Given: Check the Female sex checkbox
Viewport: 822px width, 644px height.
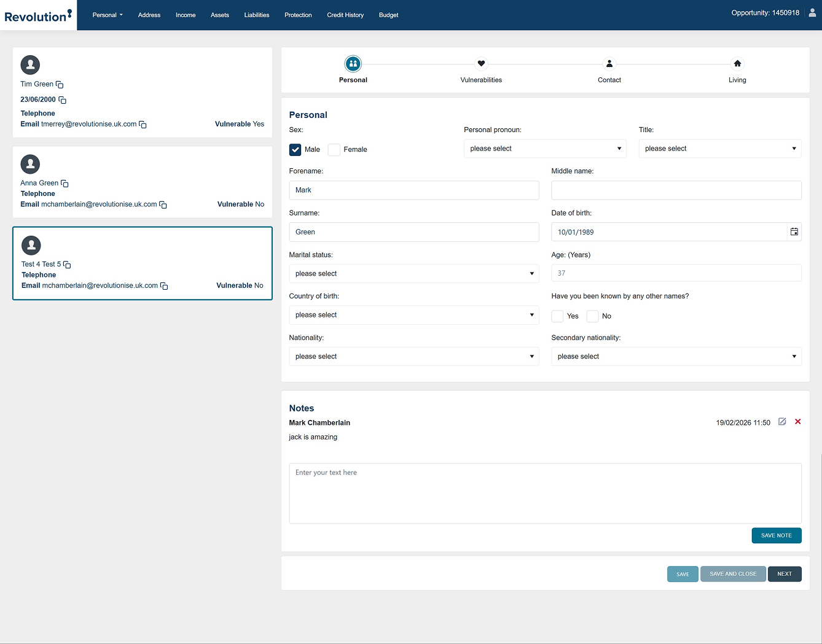Looking at the screenshot, I should click(334, 149).
